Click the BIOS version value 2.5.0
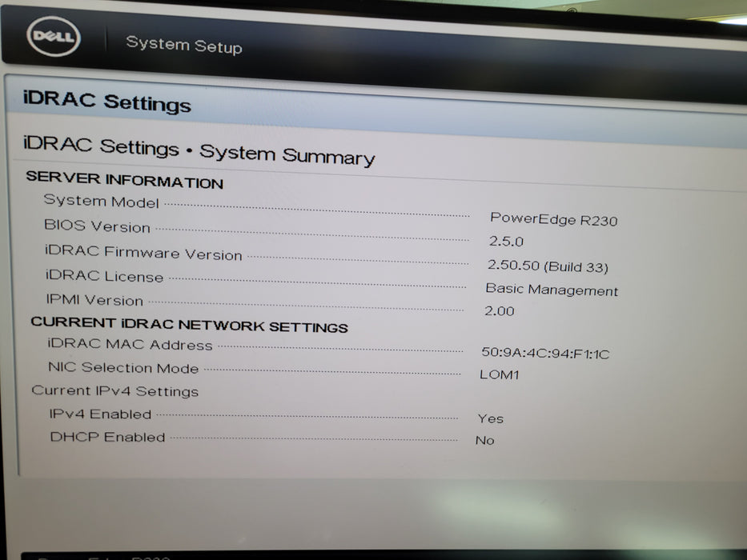The image size is (747, 560). pyautogui.click(x=506, y=241)
